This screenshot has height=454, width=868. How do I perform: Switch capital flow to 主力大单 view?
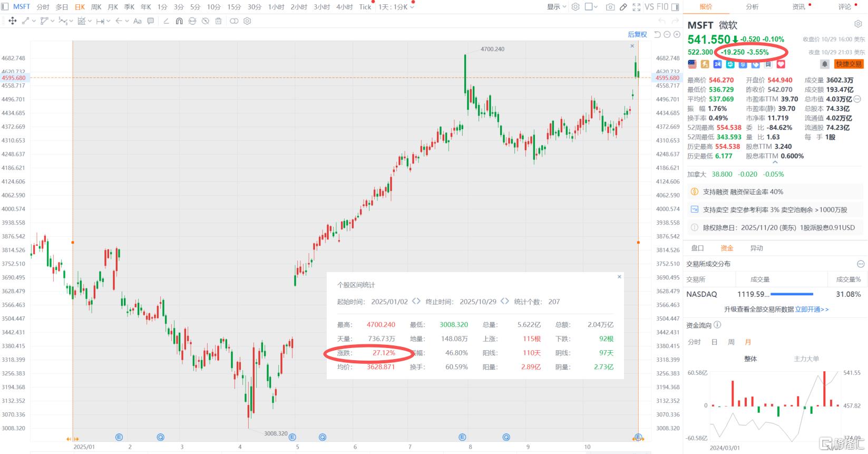click(806, 359)
